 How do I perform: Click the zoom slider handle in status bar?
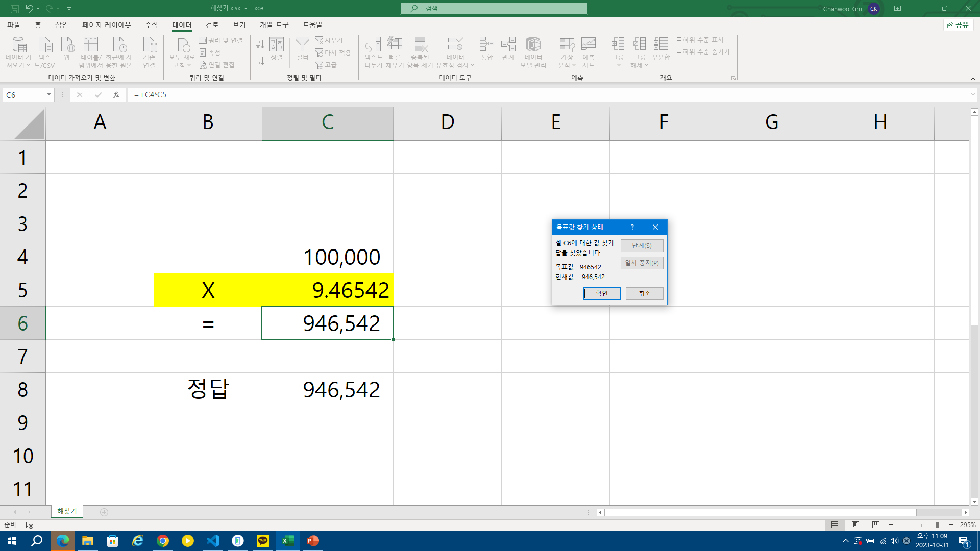937,525
